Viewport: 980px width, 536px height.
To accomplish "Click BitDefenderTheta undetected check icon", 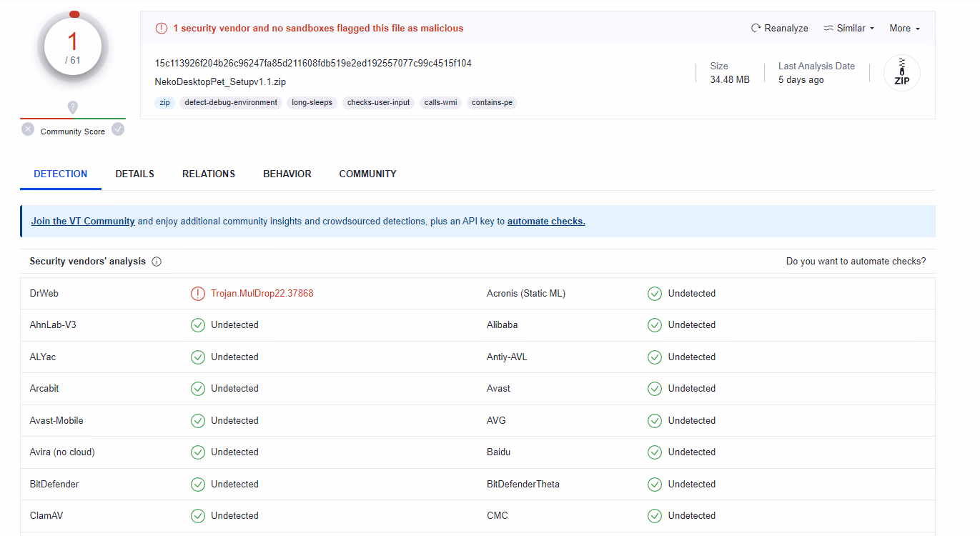I will [655, 485].
